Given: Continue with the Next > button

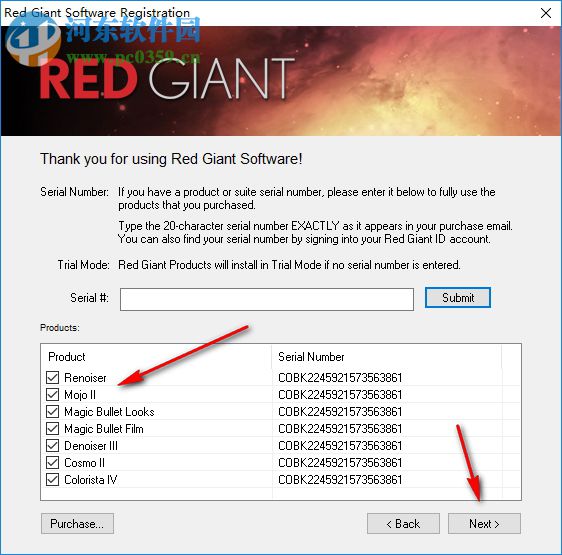Looking at the screenshot, I should click(x=484, y=524).
